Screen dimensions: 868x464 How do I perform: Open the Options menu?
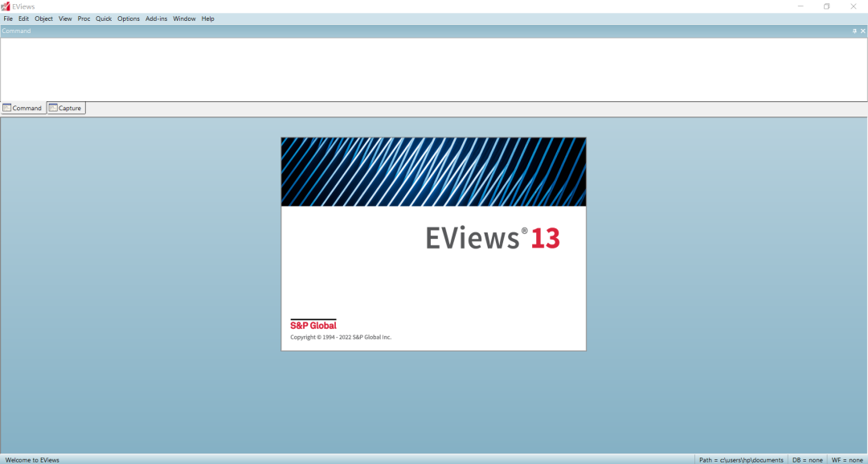click(127, 18)
